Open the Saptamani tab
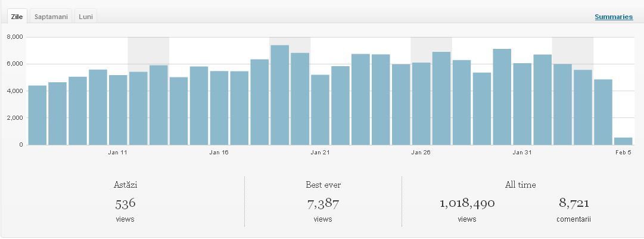Viewport: 644px width, 239px height. pyautogui.click(x=50, y=17)
